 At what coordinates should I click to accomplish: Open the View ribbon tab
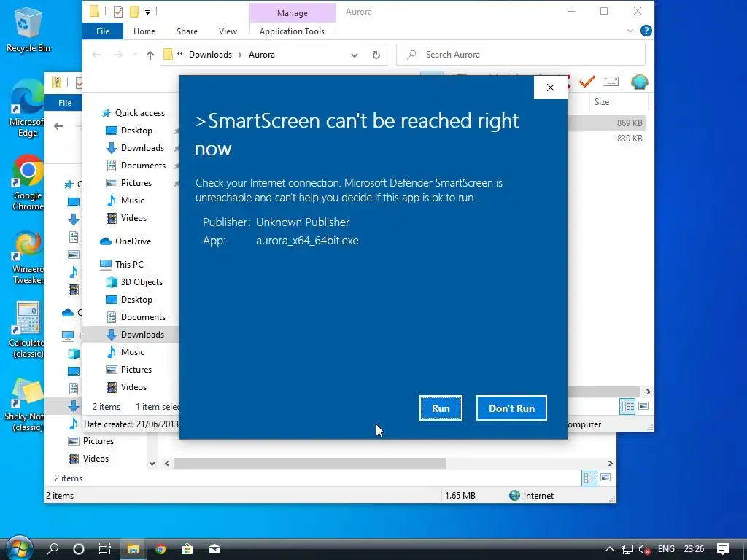click(x=228, y=31)
